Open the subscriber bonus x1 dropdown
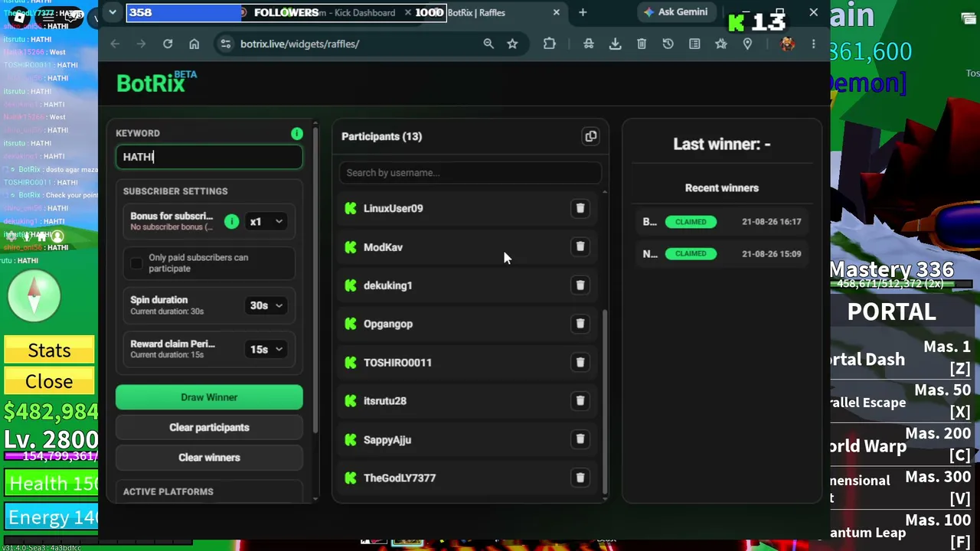 [266, 222]
